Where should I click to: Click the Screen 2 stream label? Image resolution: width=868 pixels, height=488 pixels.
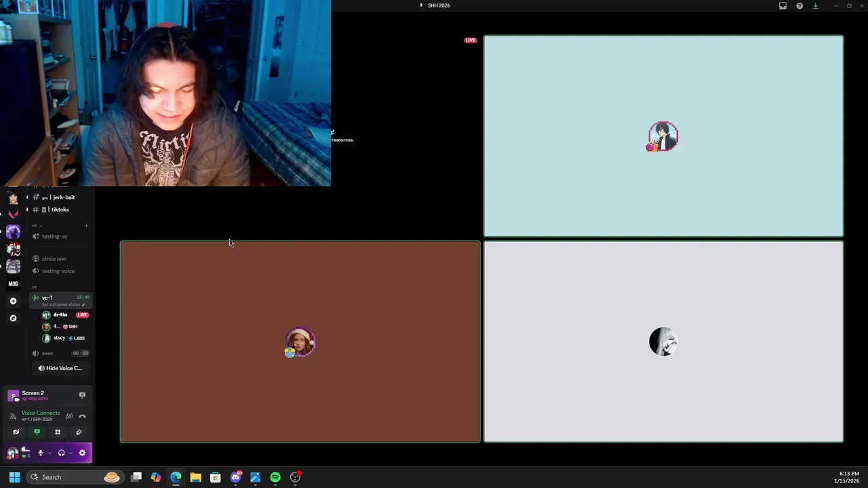pos(33,393)
